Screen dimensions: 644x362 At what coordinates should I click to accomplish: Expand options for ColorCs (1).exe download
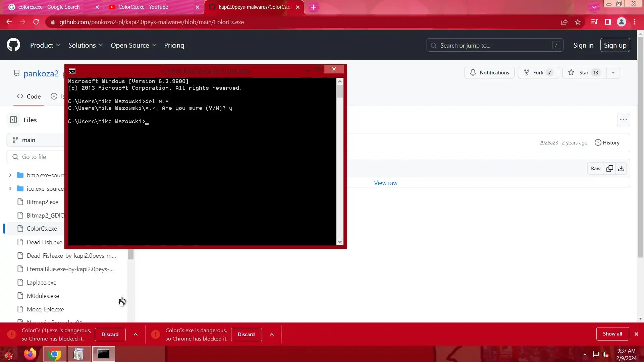(136, 335)
